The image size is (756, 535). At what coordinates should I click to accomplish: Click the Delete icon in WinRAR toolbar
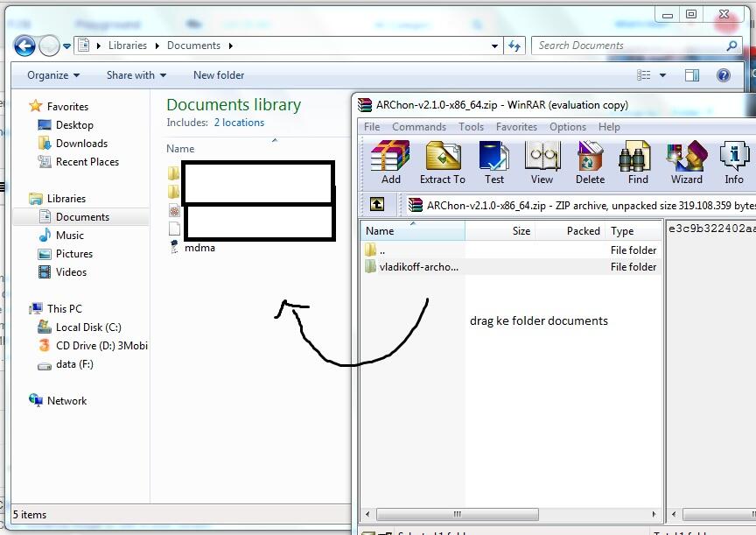tap(590, 162)
